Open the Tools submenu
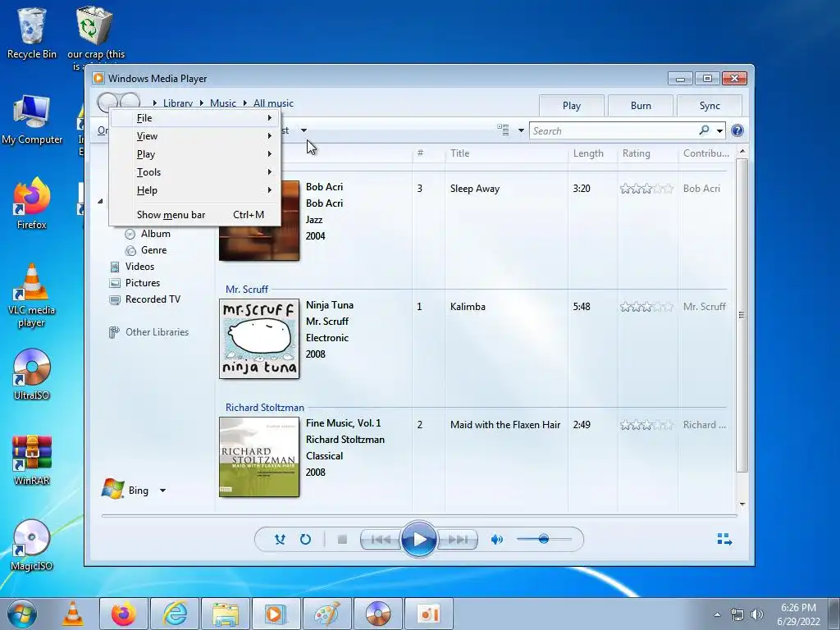Viewport: 840px width, 630px height. (195, 172)
